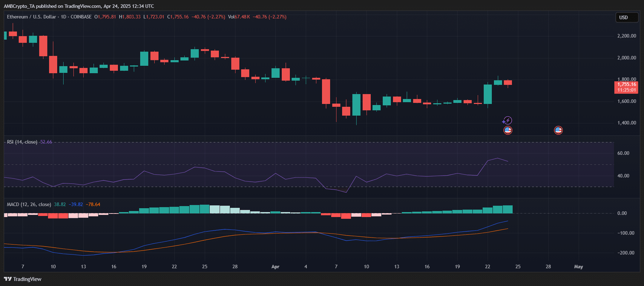Image resolution: width=644 pixels, height=286 pixels.
Task: Click the orange MACD signal value -78.64
Action: pos(93,205)
